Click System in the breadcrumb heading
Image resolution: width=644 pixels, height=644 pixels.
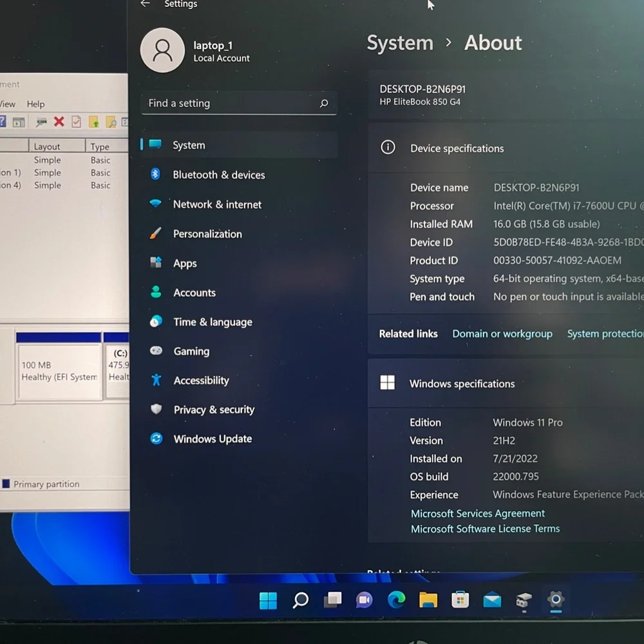[400, 43]
